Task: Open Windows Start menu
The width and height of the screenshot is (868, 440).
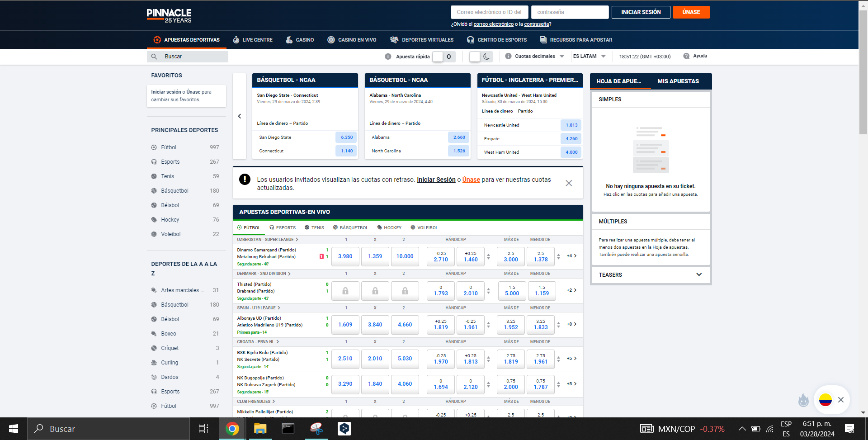Action: tap(14, 429)
